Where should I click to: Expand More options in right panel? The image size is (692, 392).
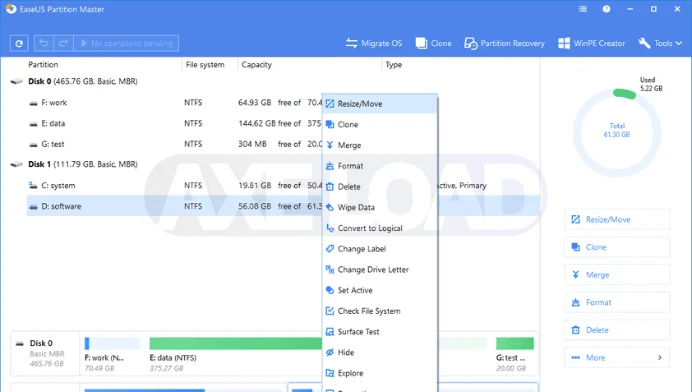[x=617, y=358]
